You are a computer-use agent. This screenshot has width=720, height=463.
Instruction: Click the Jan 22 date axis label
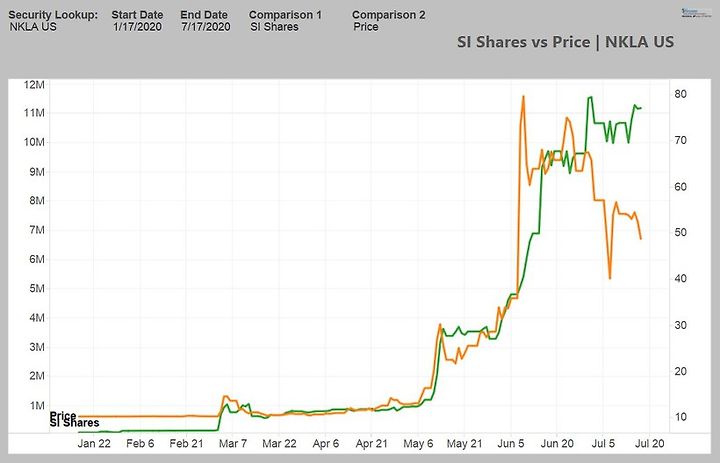point(94,443)
